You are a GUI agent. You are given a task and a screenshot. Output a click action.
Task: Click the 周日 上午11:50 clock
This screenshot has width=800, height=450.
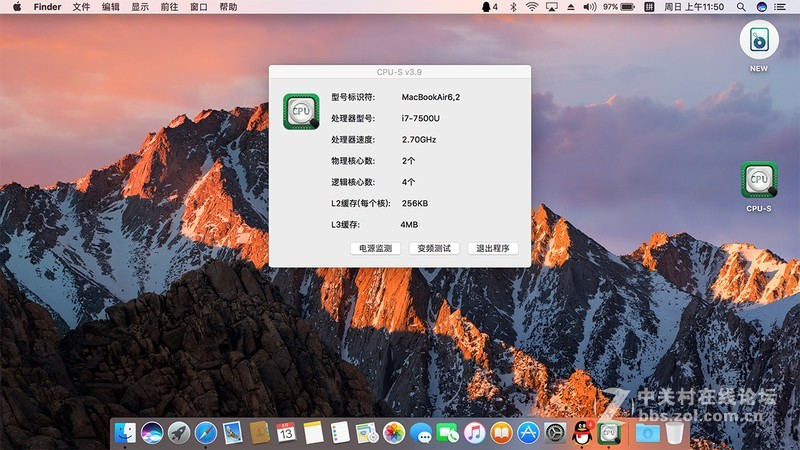click(x=694, y=7)
